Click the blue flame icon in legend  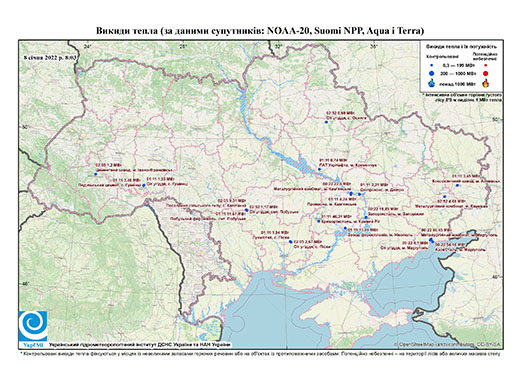pyautogui.click(x=432, y=83)
